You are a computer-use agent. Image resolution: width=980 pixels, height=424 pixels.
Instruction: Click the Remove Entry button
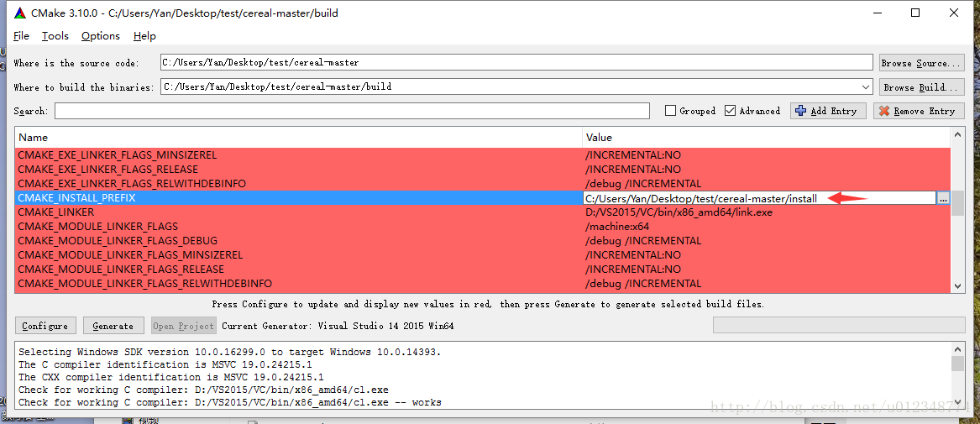click(x=919, y=111)
